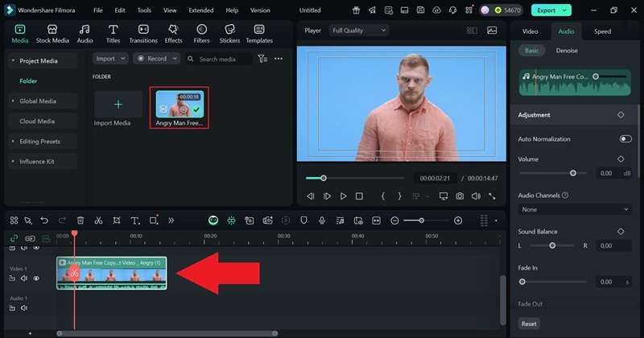Zoom out timeline with minus icon

(x=394, y=221)
